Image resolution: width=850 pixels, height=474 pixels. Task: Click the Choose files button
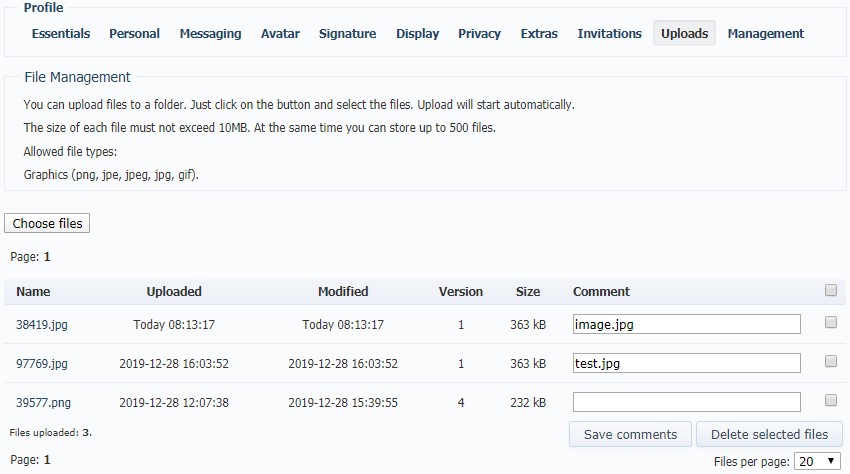(47, 223)
